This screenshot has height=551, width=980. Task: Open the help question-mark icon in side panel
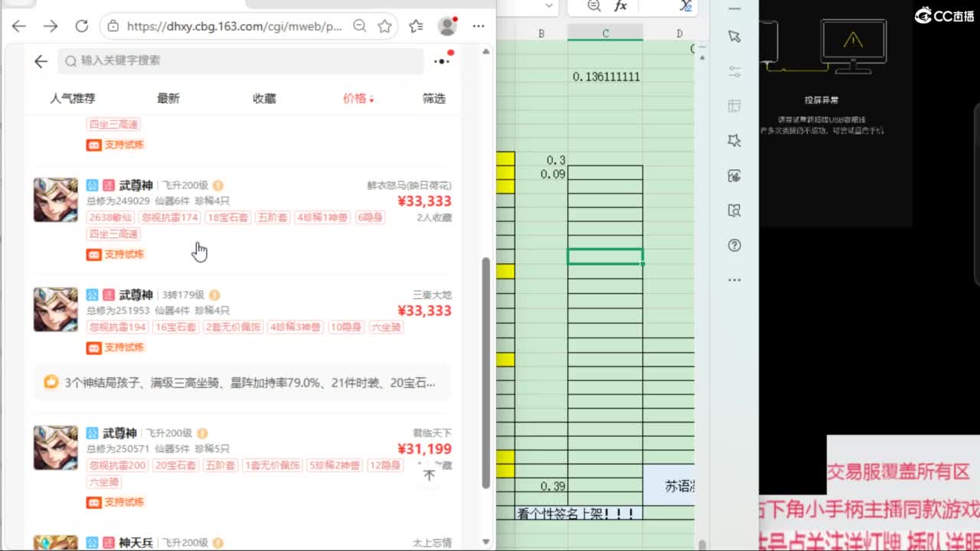click(734, 246)
